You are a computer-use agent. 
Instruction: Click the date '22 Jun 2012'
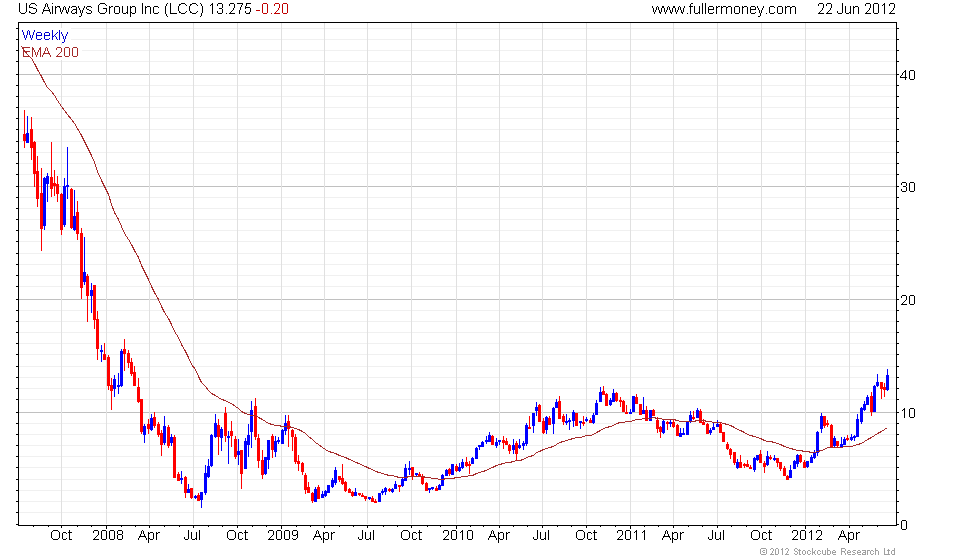tap(856, 9)
